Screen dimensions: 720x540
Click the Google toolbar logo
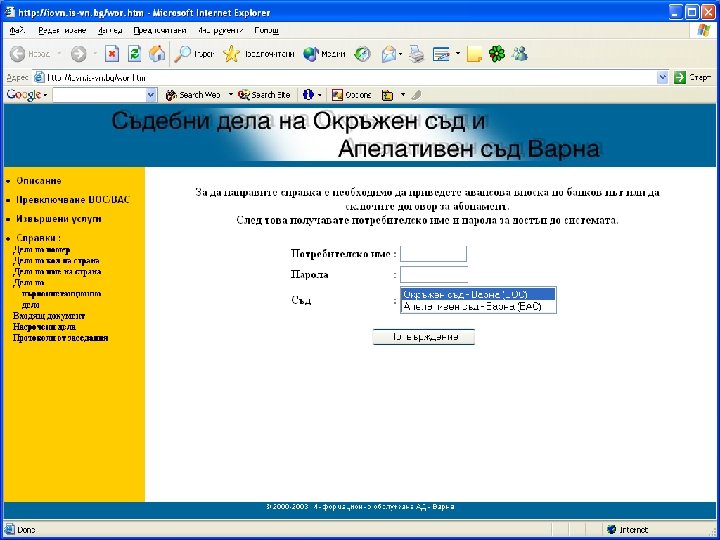click(24, 95)
